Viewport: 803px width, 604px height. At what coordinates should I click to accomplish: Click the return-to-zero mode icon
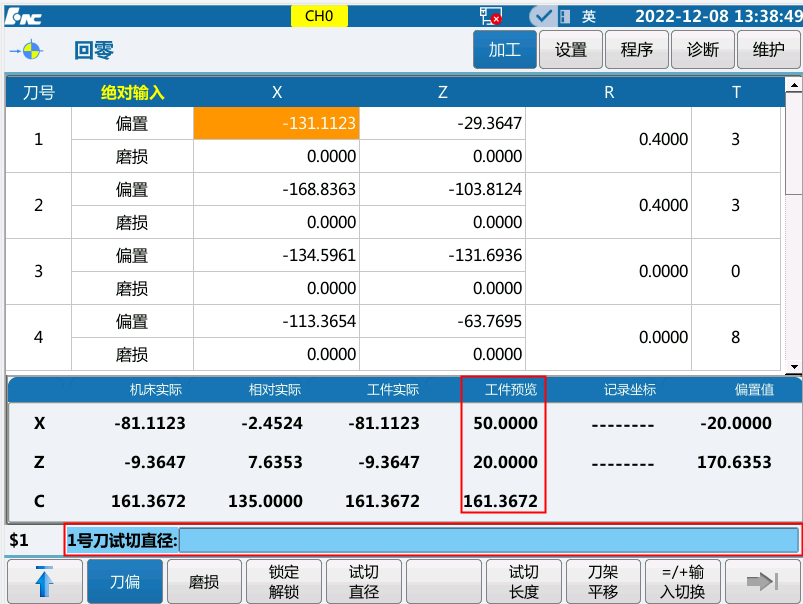tap(27, 51)
